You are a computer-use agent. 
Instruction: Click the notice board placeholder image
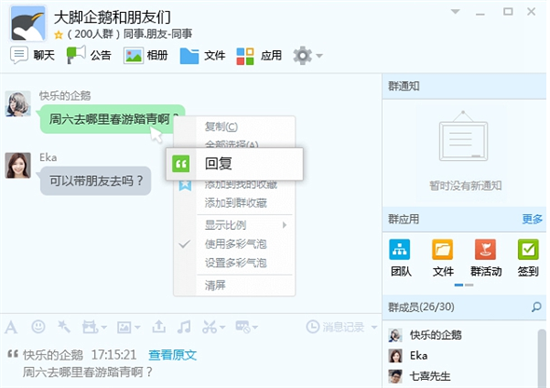[x=463, y=136]
